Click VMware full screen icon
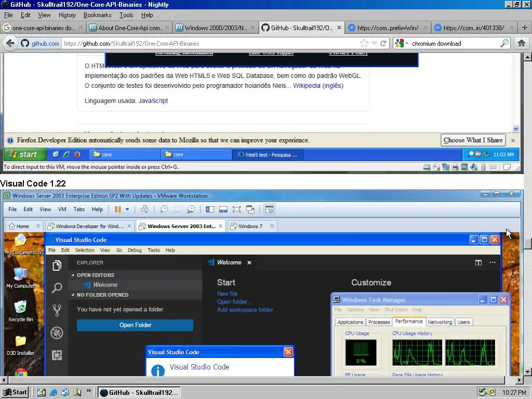This screenshot has width=532, height=399. (x=236, y=209)
